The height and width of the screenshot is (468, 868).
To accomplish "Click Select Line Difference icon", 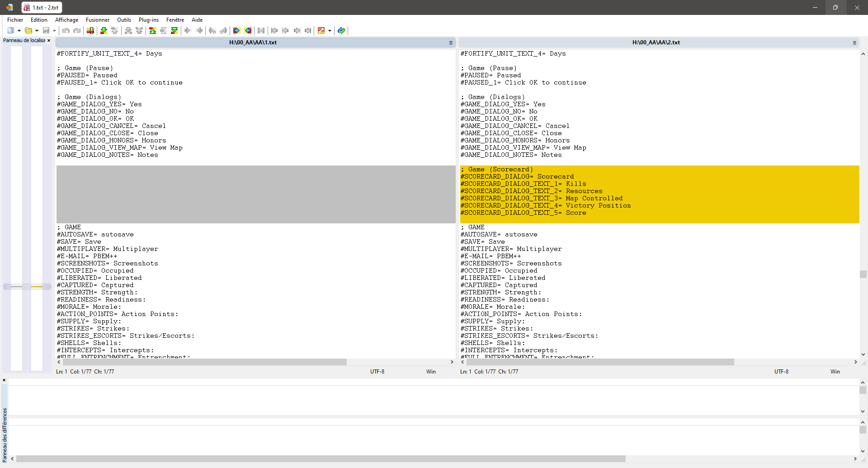I will (90, 31).
